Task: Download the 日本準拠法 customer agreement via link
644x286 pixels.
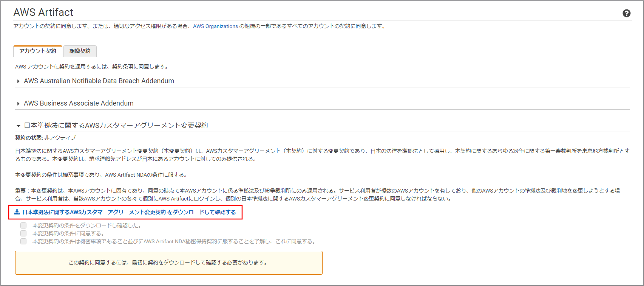Action: 129,212
